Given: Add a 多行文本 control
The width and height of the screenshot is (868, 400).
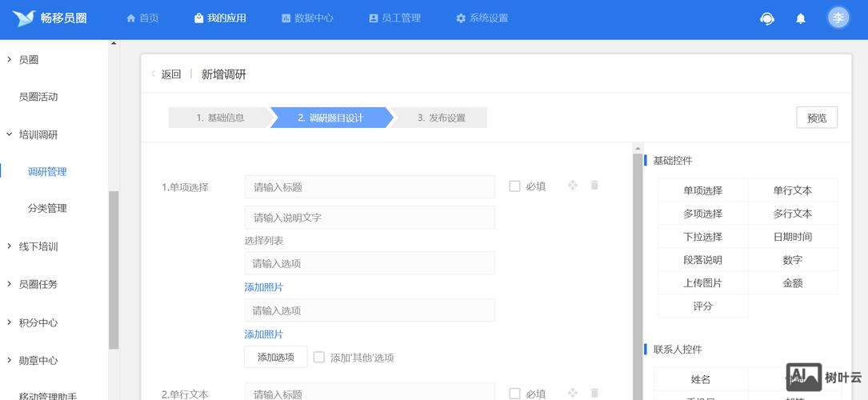Looking at the screenshot, I should tap(793, 214).
